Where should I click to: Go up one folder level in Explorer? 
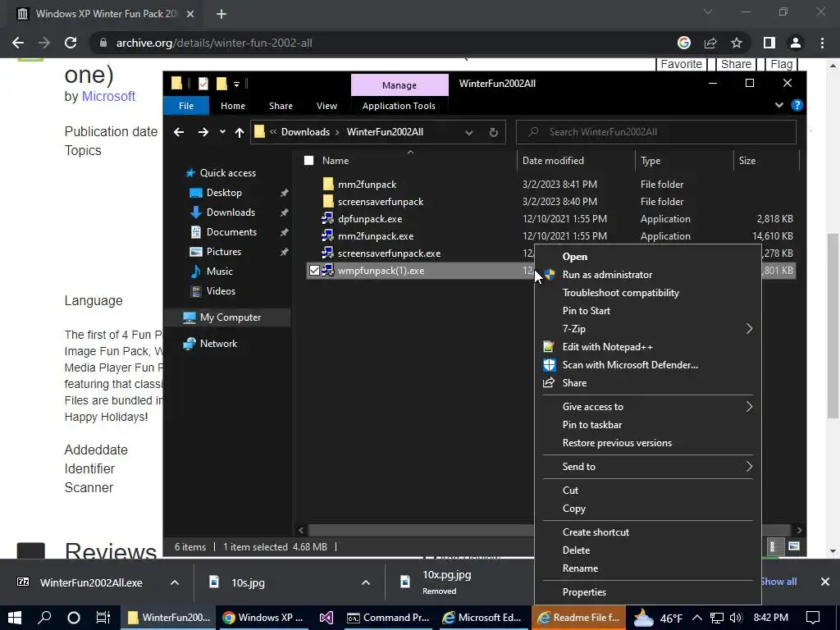[x=239, y=132]
